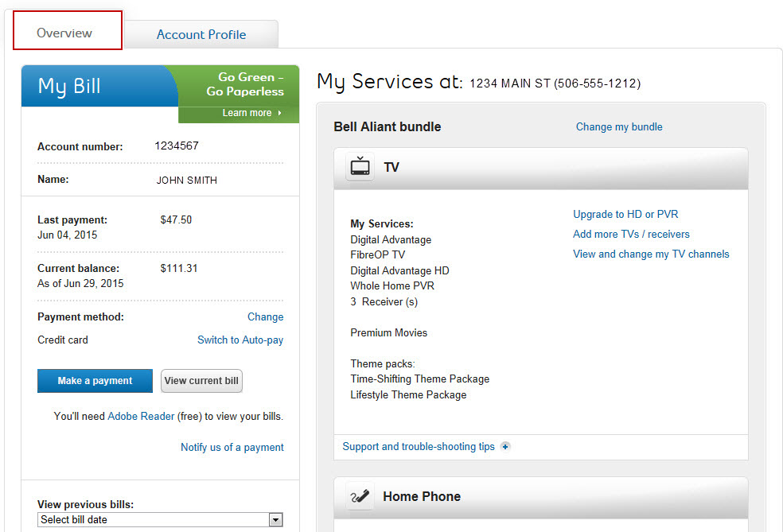
Task: Click Upgrade to HD or PVR
Action: [x=625, y=214]
